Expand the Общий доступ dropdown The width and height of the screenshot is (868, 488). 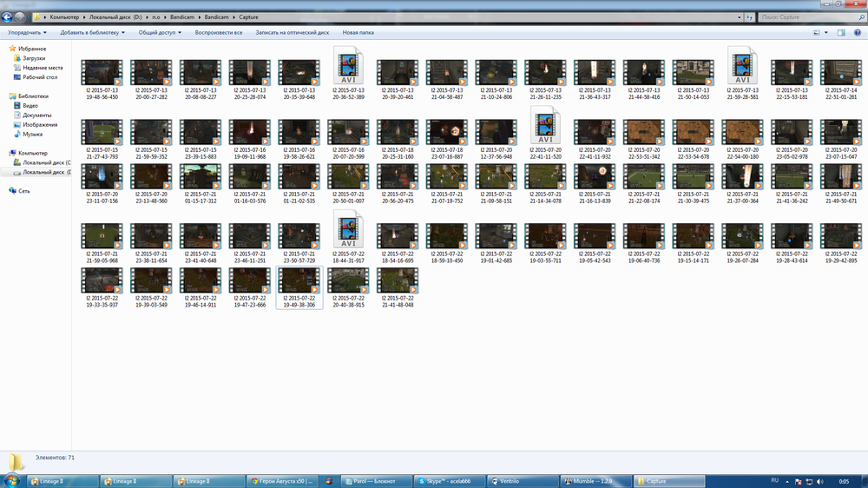pyautogui.click(x=159, y=32)
